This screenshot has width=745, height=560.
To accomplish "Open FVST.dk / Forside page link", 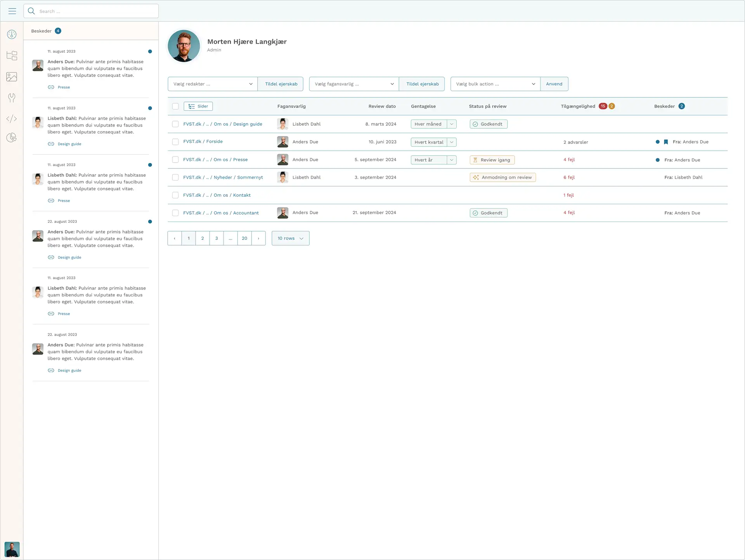I will pyautogui.click(x=203, y=142).
